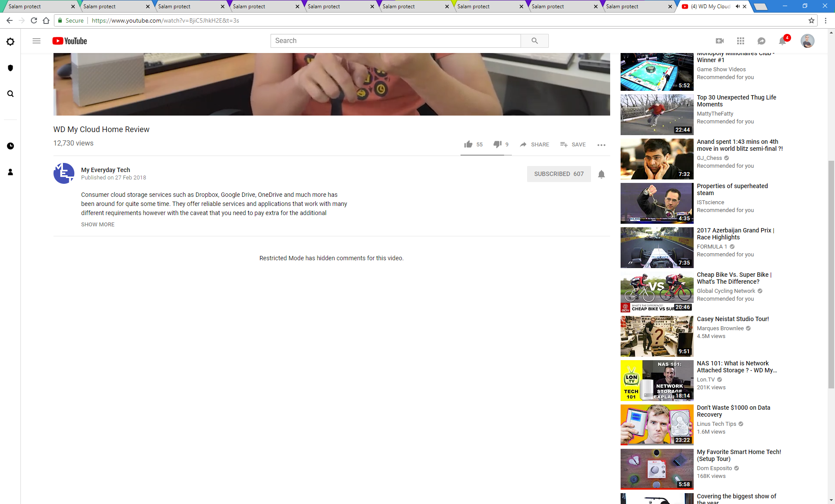
Task: Open Casey Neistat Studio Tour video title
Action: point(733,319)
